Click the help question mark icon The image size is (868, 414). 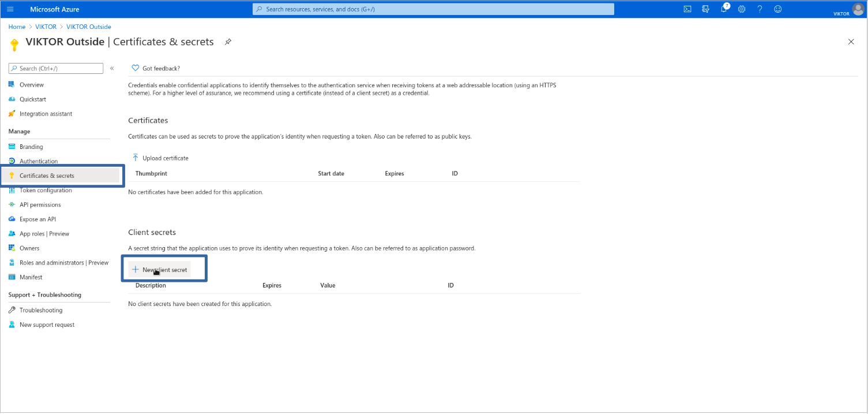tap(760, 9)
